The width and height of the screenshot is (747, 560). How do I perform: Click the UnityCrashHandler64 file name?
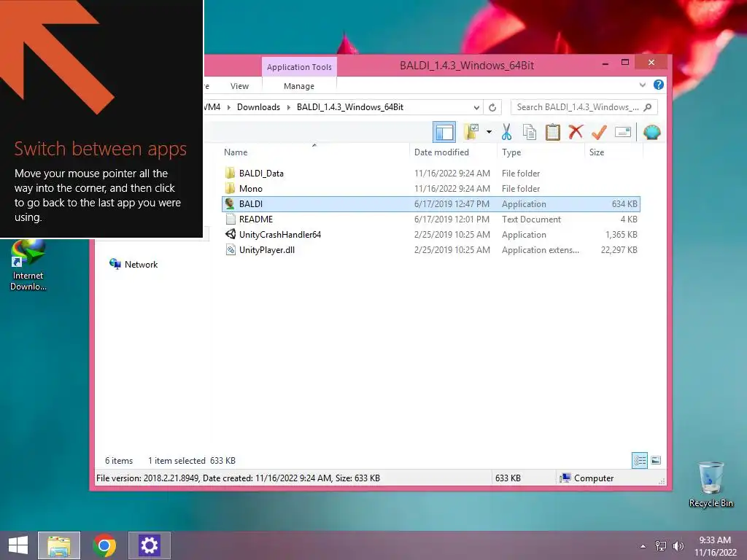click(x=280, y=234)
